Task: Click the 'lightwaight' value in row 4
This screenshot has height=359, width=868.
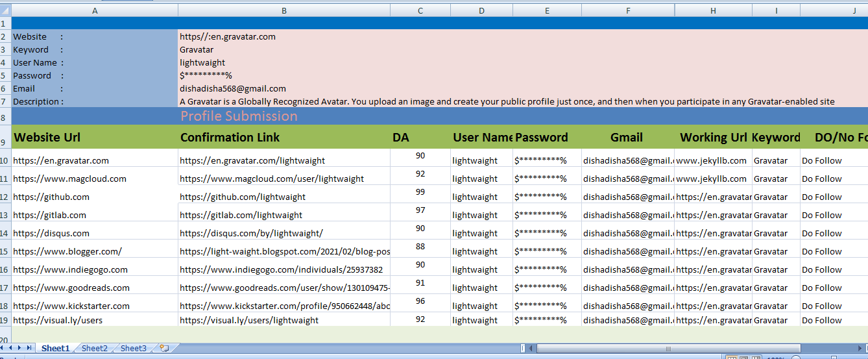Action: click(x=202, y=62)
